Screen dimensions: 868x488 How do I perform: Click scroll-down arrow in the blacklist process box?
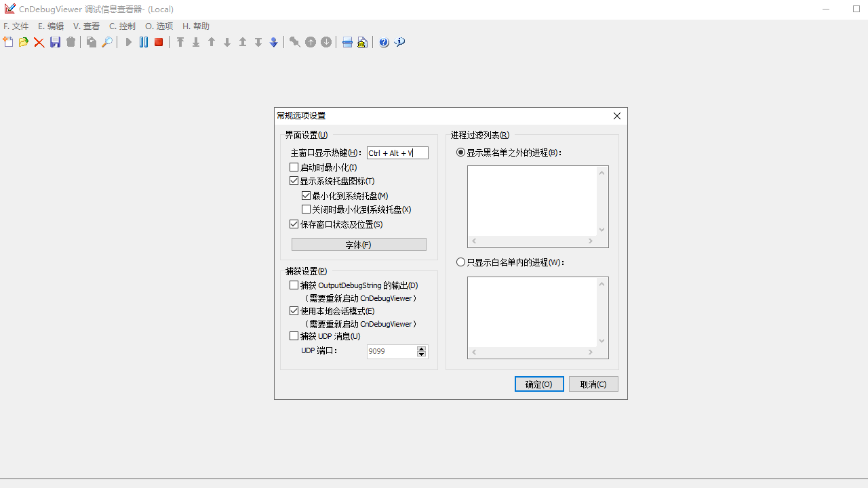point(601,230)
